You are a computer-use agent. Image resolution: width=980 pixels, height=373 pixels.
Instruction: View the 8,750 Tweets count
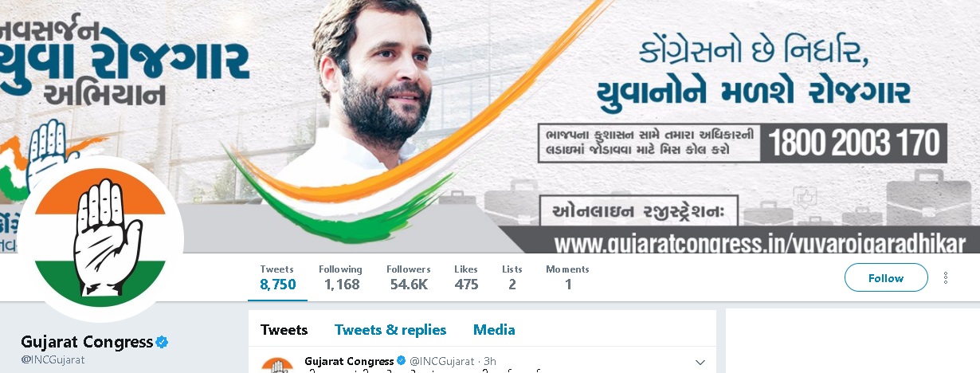pyautogui.click(x=277, y=277)
